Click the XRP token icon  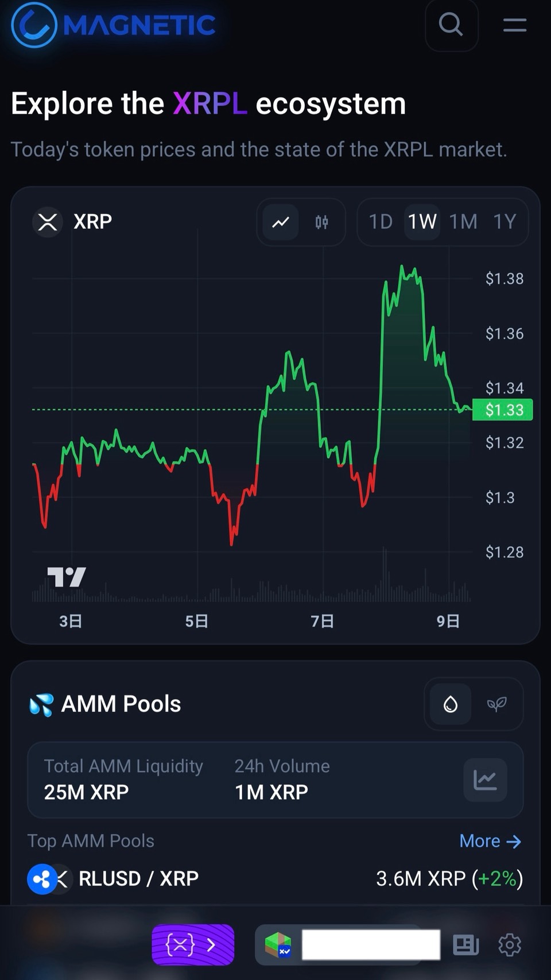tap(48, 222)
